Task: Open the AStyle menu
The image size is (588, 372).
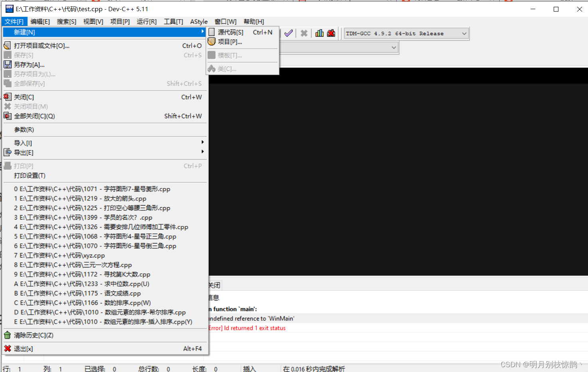Action: pos(199,22)
